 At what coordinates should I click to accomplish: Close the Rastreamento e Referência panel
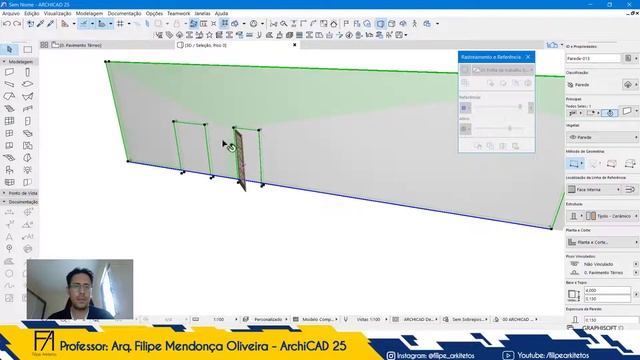pyautogui.click(x=528, y=57)
